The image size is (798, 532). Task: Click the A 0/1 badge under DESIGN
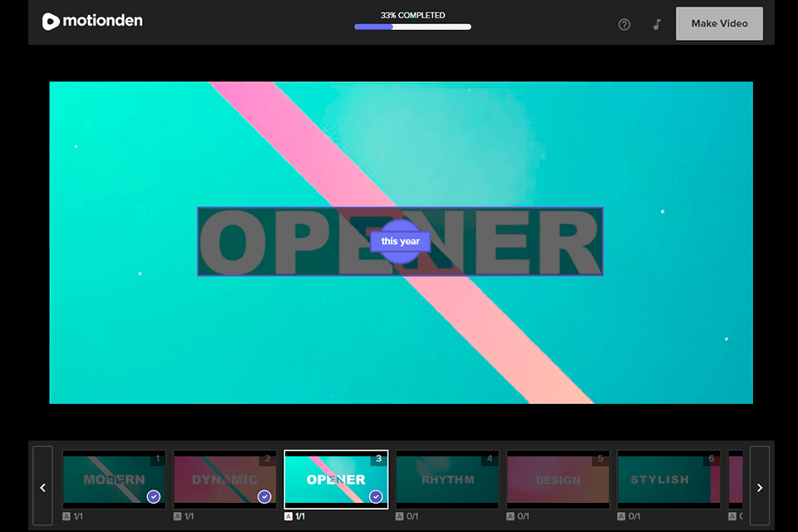515,515
